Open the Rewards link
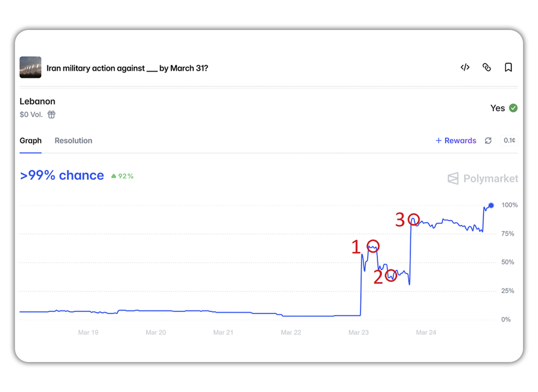The image size is (538, 392). point(456,141)
